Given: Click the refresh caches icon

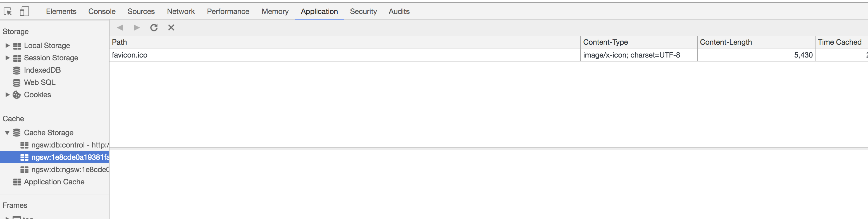Looking at the screenshot, I should [x=154, y=27].
